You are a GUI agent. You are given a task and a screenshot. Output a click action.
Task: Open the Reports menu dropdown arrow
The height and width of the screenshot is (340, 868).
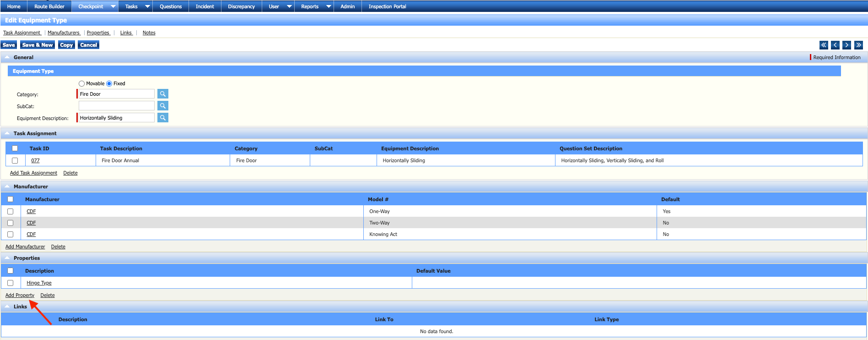pos(329,6)
